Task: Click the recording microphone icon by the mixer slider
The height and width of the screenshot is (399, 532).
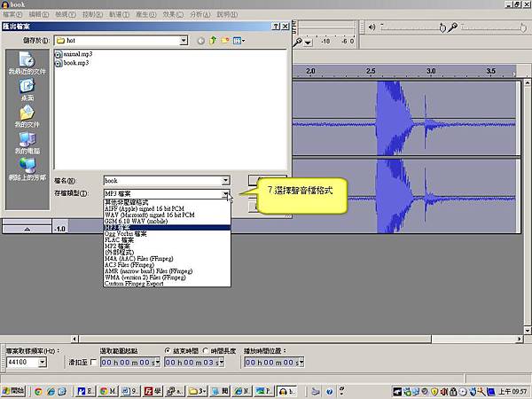Action: click(x=452, y=27)
